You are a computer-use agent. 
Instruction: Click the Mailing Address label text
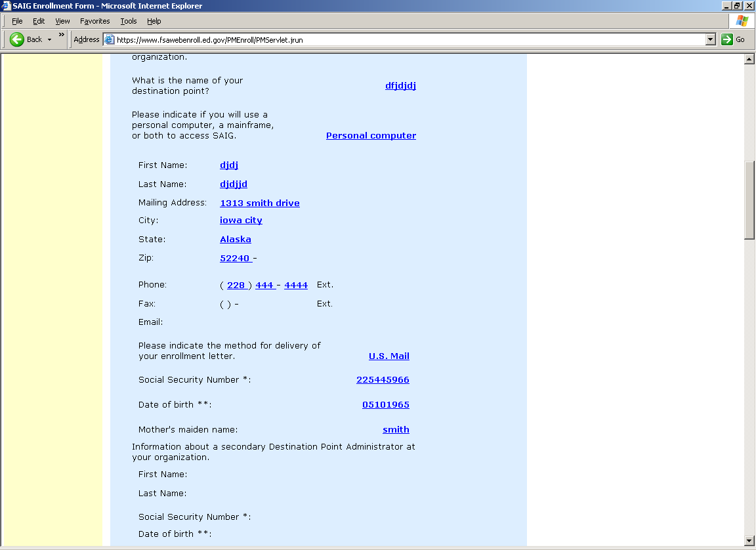(x=173, y=203)
